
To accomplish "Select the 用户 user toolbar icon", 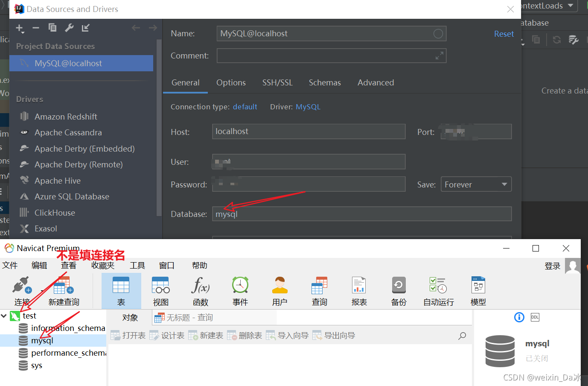I will (x=280, y=291).
